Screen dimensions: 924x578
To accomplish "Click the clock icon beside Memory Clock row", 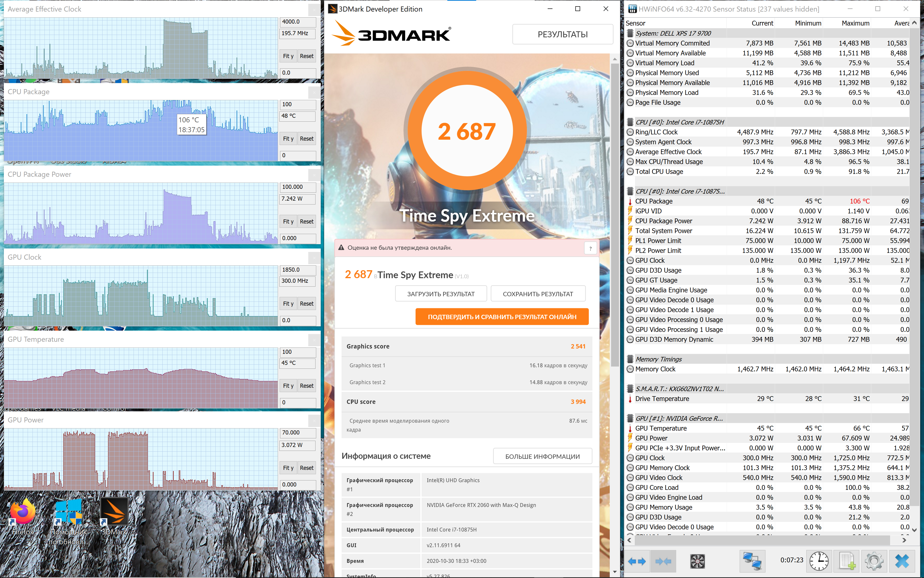I will (x=630, y=369).
